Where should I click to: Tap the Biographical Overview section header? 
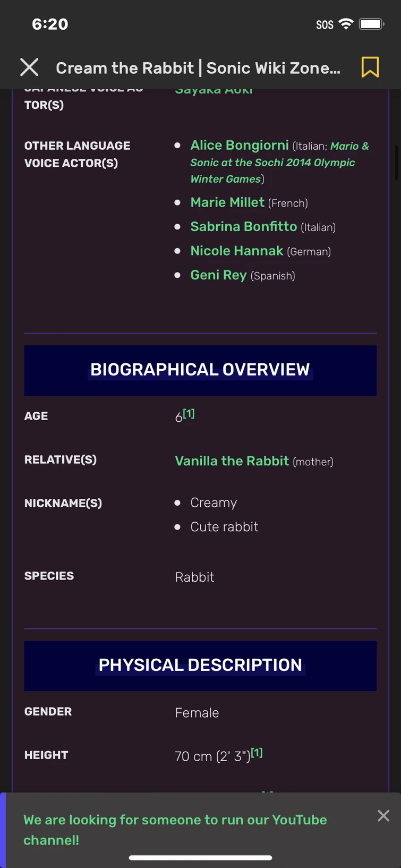[200, 369]
